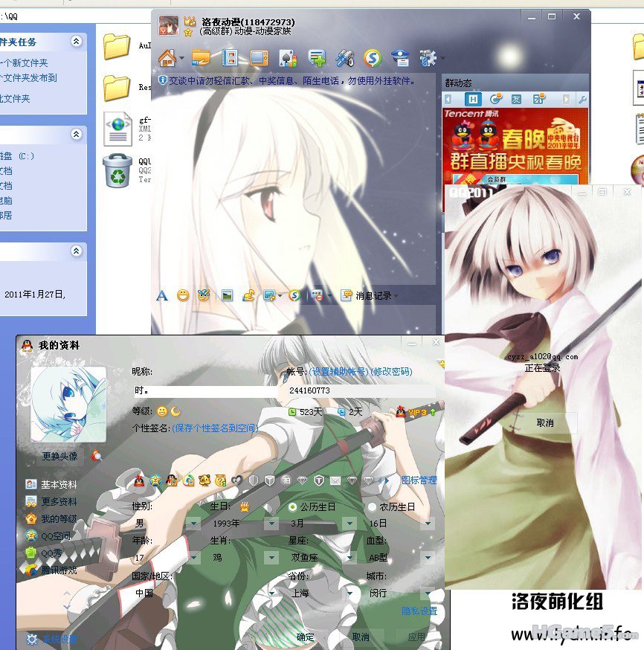Image resolution: width=644 pixels, height=650 pixels.
Task: Open the wrench settings in group activity panel
Action: coord(582,100)
